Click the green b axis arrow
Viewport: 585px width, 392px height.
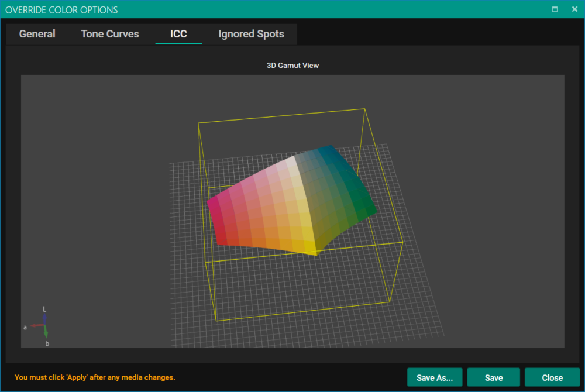46,332
